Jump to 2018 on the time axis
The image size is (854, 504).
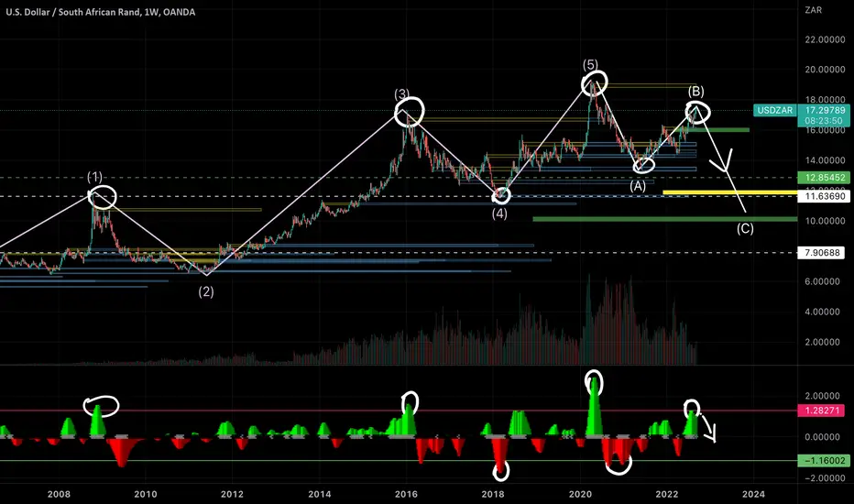[x=493, y=494]
